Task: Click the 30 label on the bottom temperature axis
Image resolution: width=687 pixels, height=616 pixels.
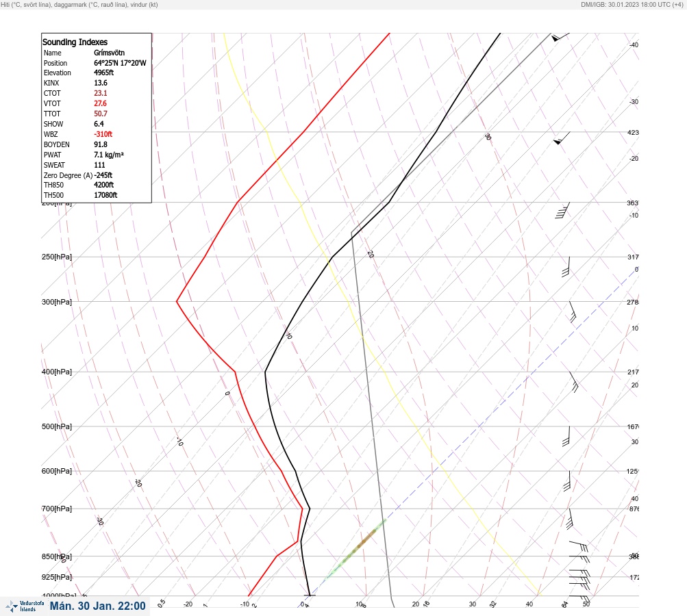Action: click(x=473, y=604)
